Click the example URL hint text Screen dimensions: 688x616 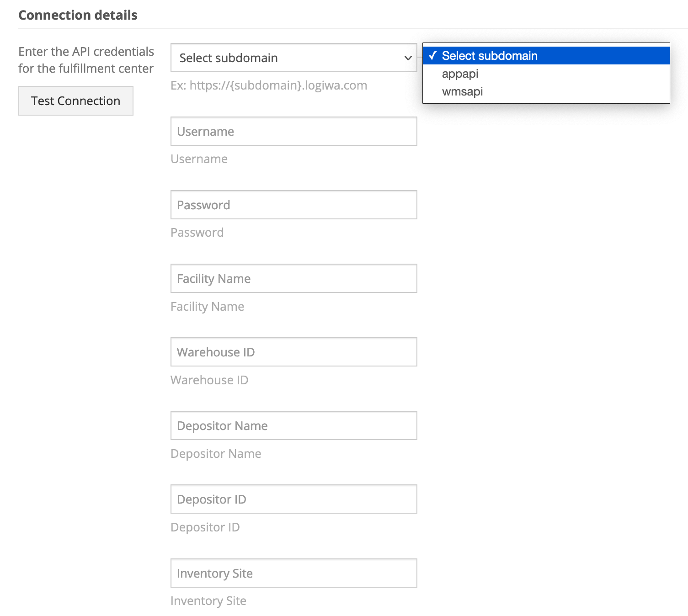coord(269,85)
